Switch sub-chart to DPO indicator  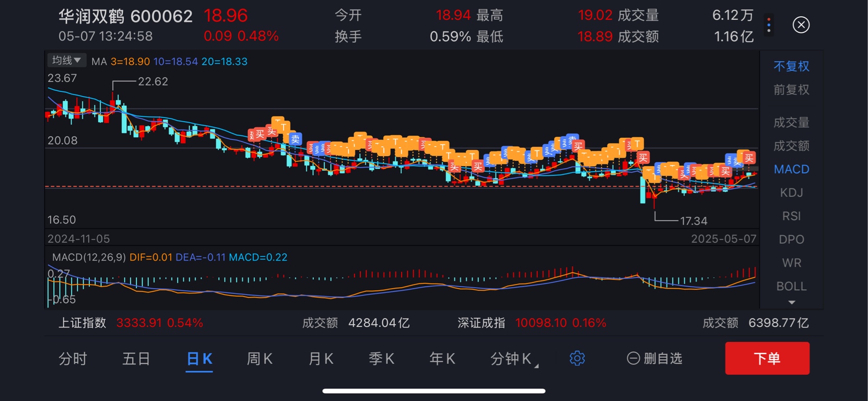tap(791, 240)
